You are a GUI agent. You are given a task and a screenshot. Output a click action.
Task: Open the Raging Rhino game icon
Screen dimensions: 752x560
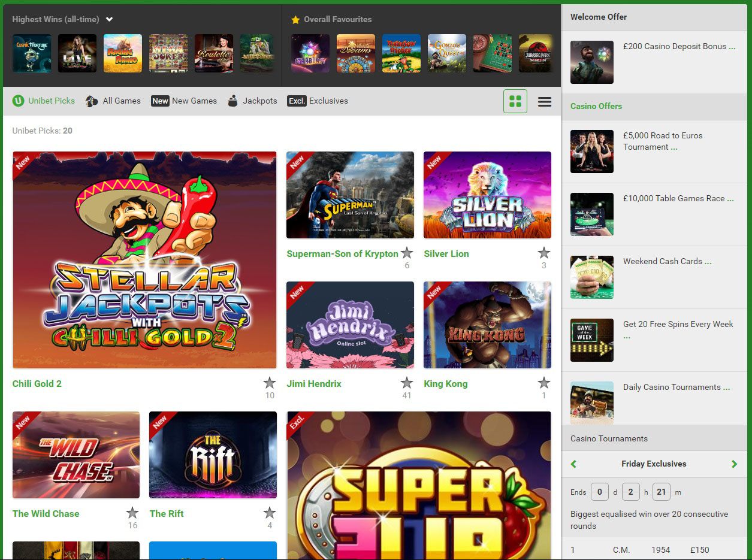123,53
